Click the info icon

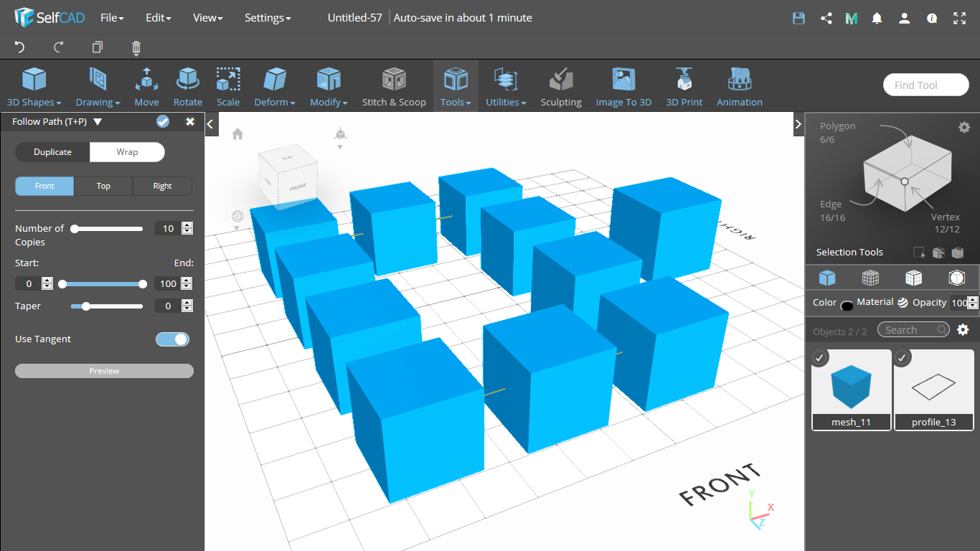(x=932, y=18)
